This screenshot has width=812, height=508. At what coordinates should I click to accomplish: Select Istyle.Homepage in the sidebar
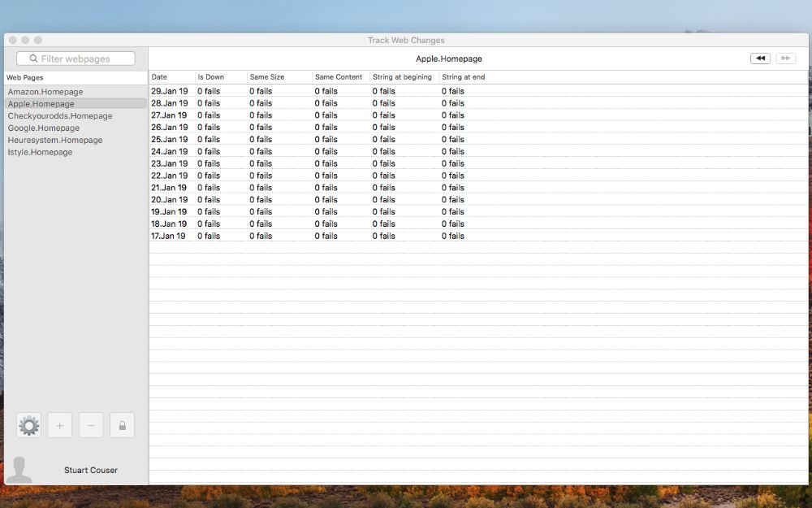[76, 153]
